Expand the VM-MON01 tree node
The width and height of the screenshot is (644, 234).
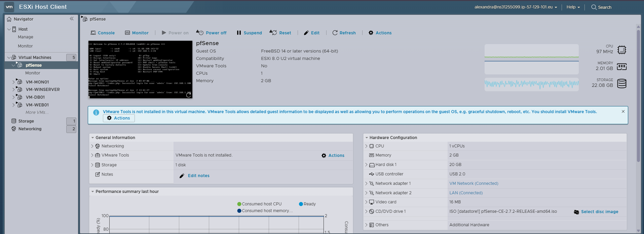click(14, 82)
